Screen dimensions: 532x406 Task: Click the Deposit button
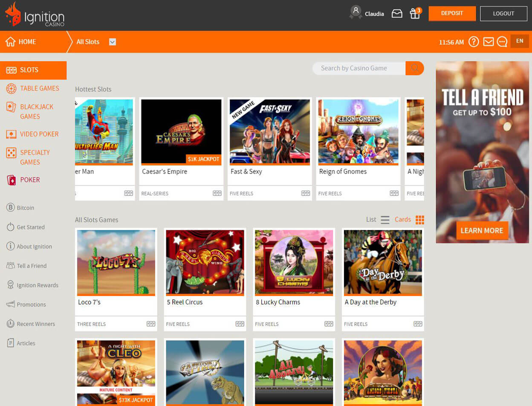(x=452, y=13)
